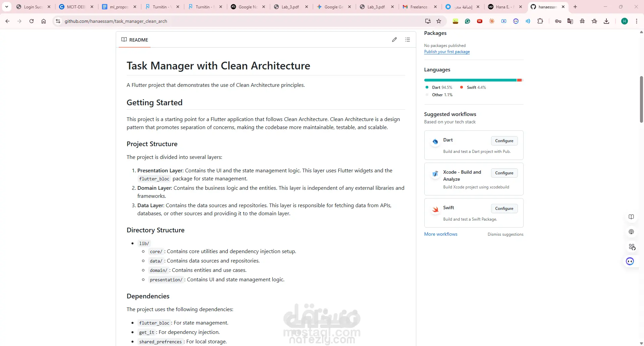Reload the GitHub page
This screenshot has width=644, height=346.
click(32, 21)
